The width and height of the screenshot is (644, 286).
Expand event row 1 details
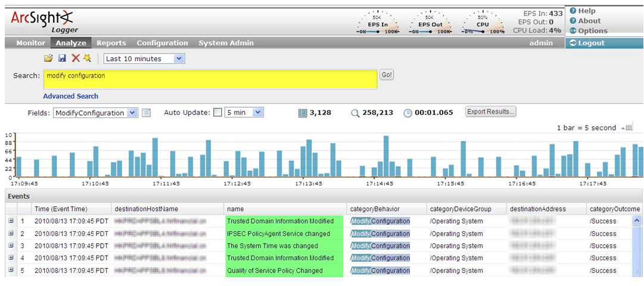pos(11,221)
